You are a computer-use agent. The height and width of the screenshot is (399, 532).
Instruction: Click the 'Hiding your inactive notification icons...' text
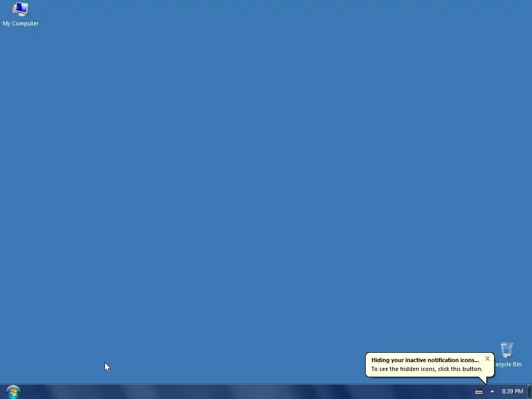tap(425, 360)
